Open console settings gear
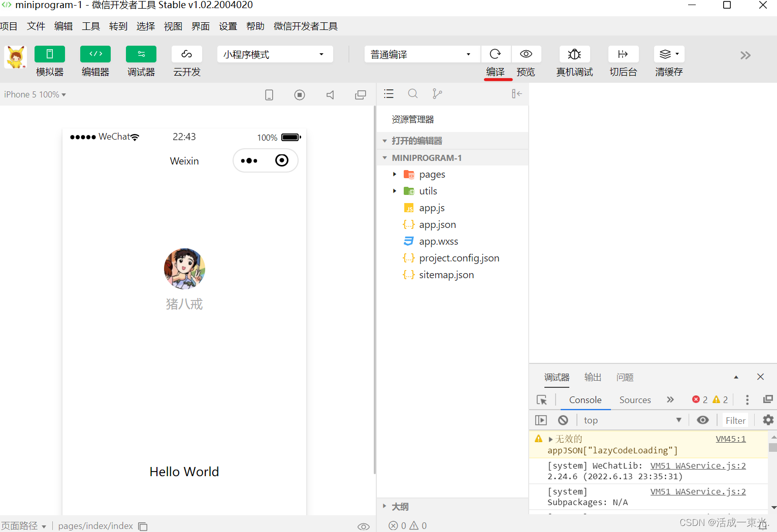This screenshot has height=532, width=777. pyautogui.click(x=768, y=420)
